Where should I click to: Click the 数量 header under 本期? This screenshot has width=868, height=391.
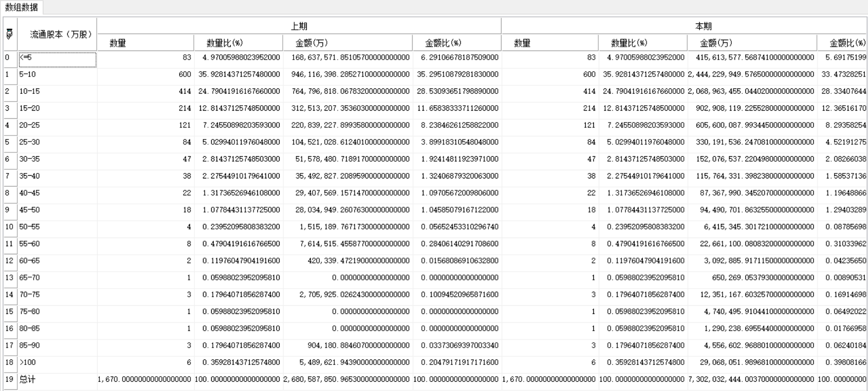522,43
